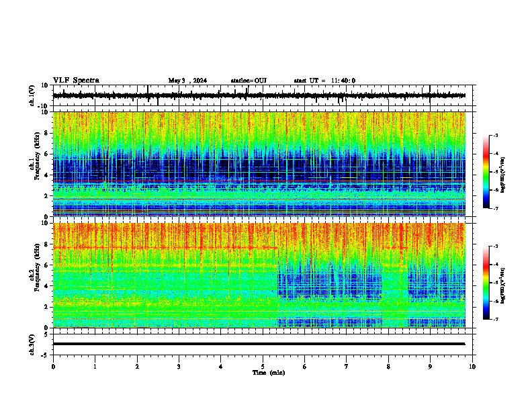
Task: Click the ch.1 "Frequency (kHz)" axis label
Action: tap(37, 156)
